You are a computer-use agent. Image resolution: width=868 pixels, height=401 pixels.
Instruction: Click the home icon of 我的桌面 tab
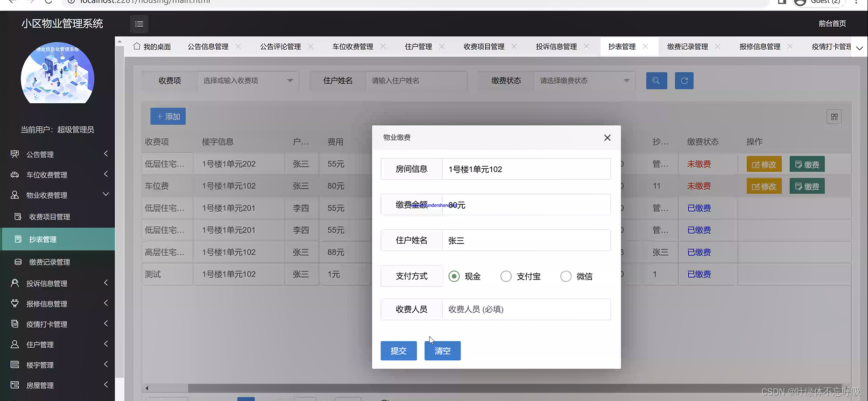tap(137, 46)
